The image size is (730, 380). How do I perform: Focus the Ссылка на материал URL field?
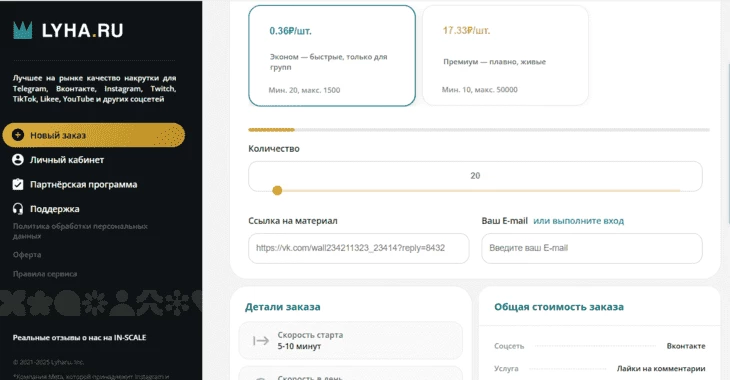[358, 248]
